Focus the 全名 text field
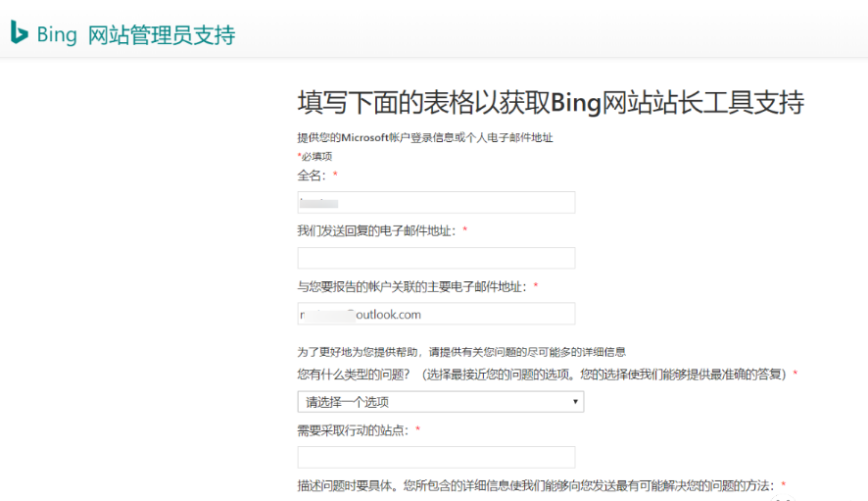The image size is (868, 501). [436, 203]
